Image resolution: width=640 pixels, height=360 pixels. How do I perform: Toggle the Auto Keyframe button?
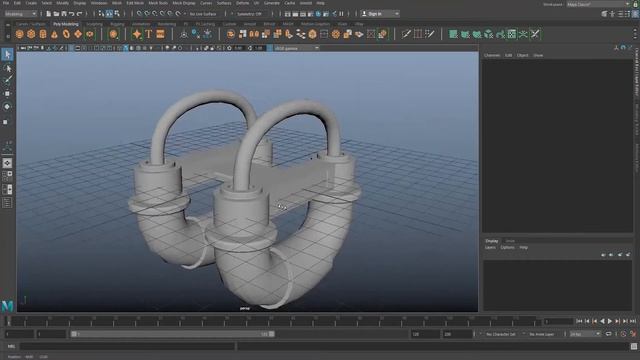click(x=624, y=334)
